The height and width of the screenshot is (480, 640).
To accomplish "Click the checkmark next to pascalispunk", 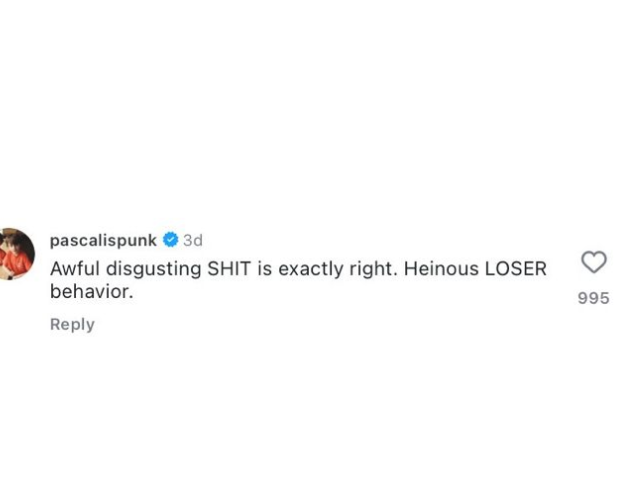I will coord(171,240).
